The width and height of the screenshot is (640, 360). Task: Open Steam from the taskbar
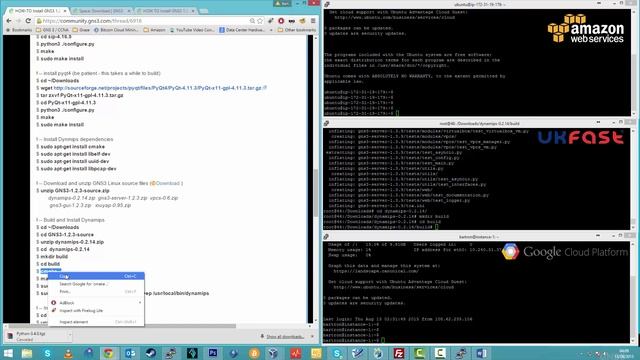151,353
